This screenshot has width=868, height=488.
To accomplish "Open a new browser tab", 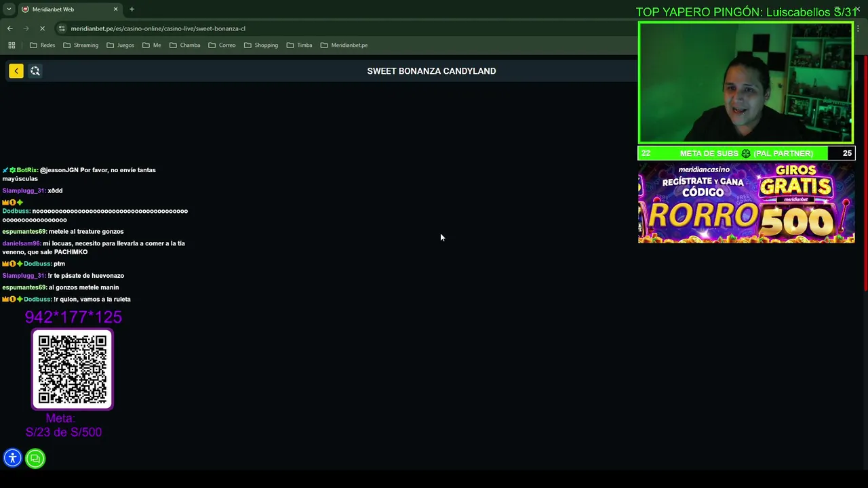I will click(x=132, y=9).
